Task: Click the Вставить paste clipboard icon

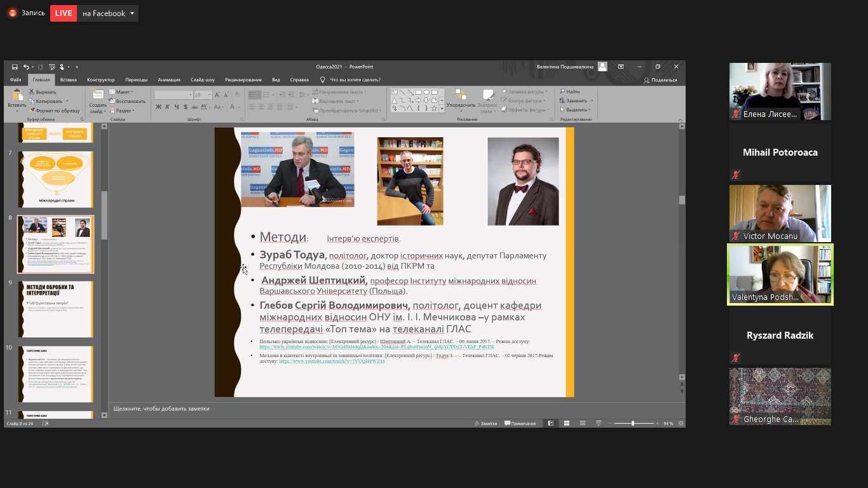Action: tap(17, 97)
